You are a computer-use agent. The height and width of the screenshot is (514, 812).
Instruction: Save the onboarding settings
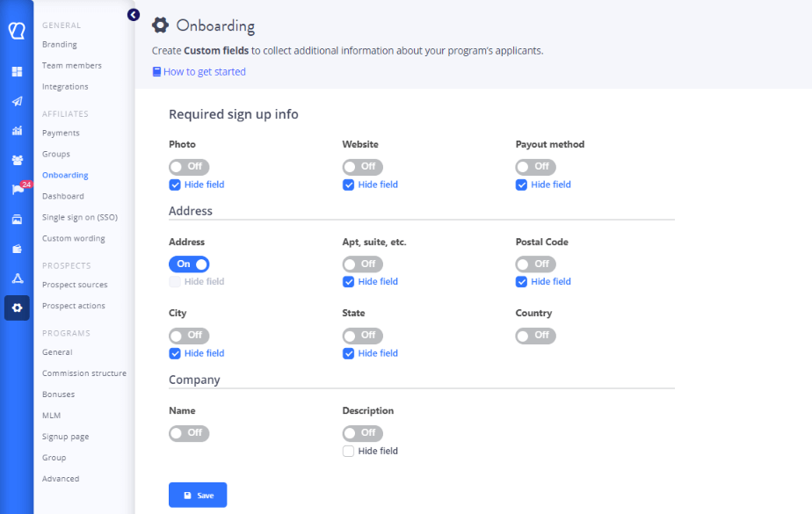(x=197, y=495)
